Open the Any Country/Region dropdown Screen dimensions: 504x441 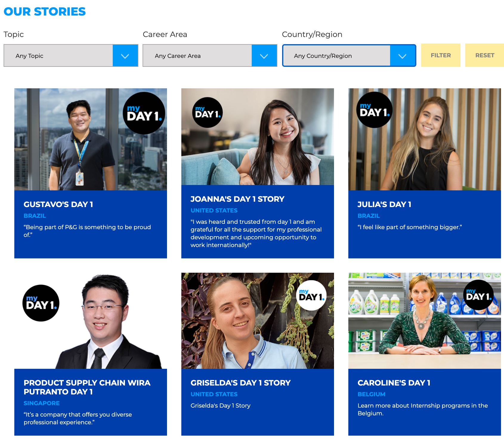336,55
